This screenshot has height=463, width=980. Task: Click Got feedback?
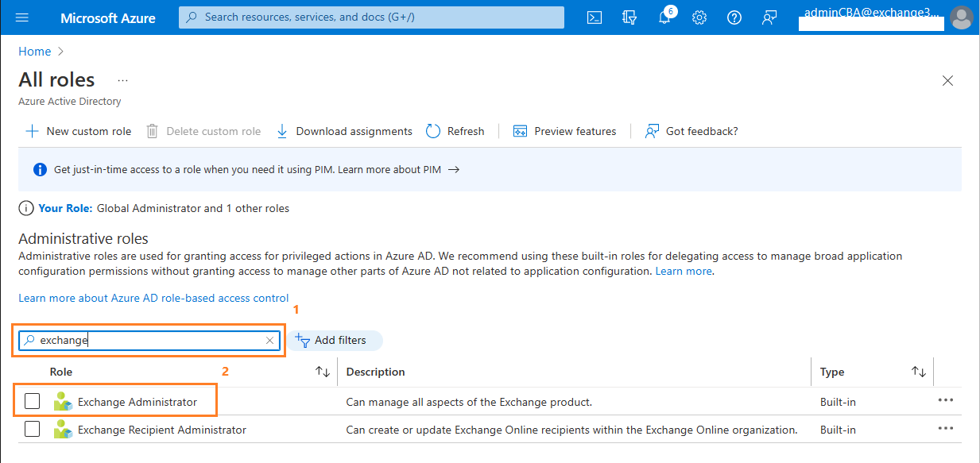(691, 131)
